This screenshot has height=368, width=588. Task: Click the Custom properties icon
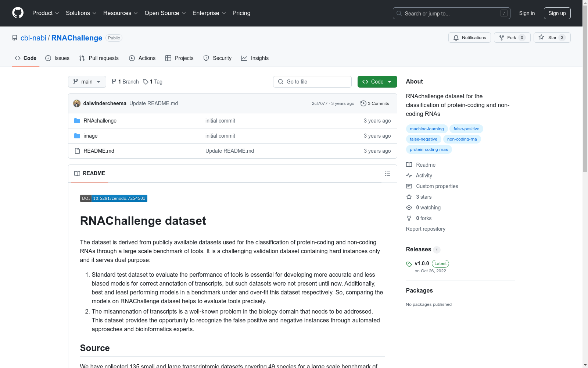(409, 186)
